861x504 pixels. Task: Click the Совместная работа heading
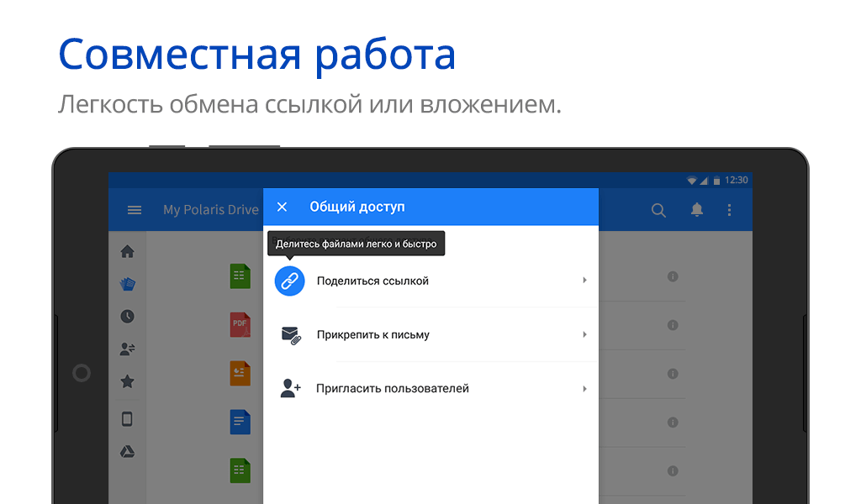(x=257, y=55)
